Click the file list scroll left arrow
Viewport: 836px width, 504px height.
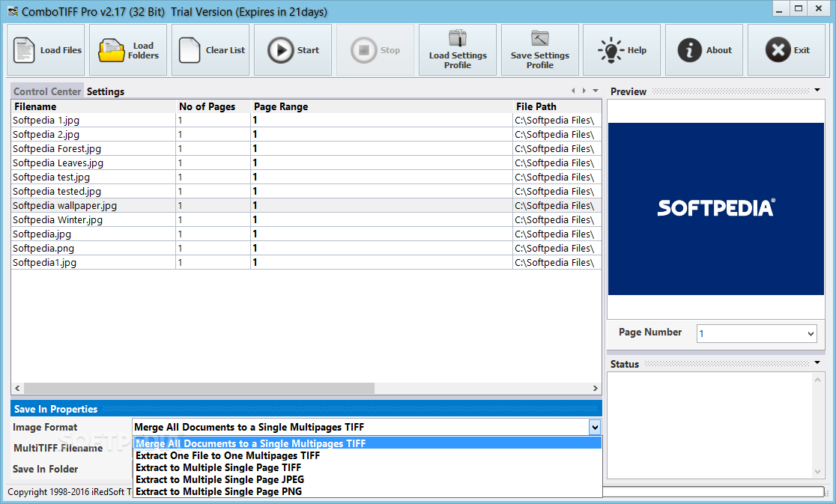click(x=17, y=389)
